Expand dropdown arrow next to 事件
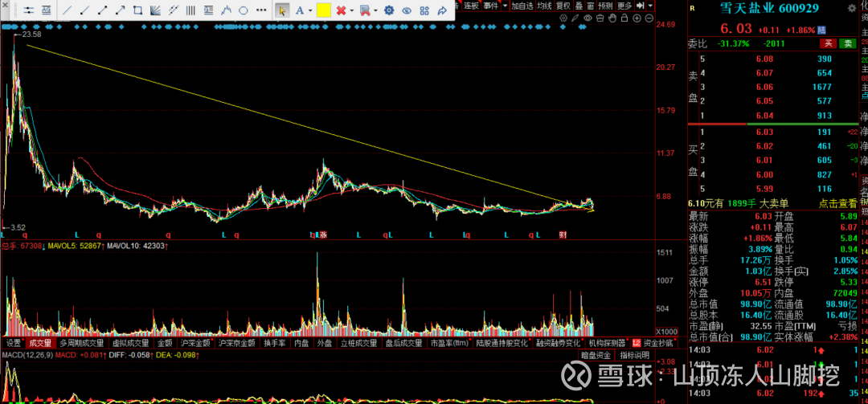 coord(505,6)
